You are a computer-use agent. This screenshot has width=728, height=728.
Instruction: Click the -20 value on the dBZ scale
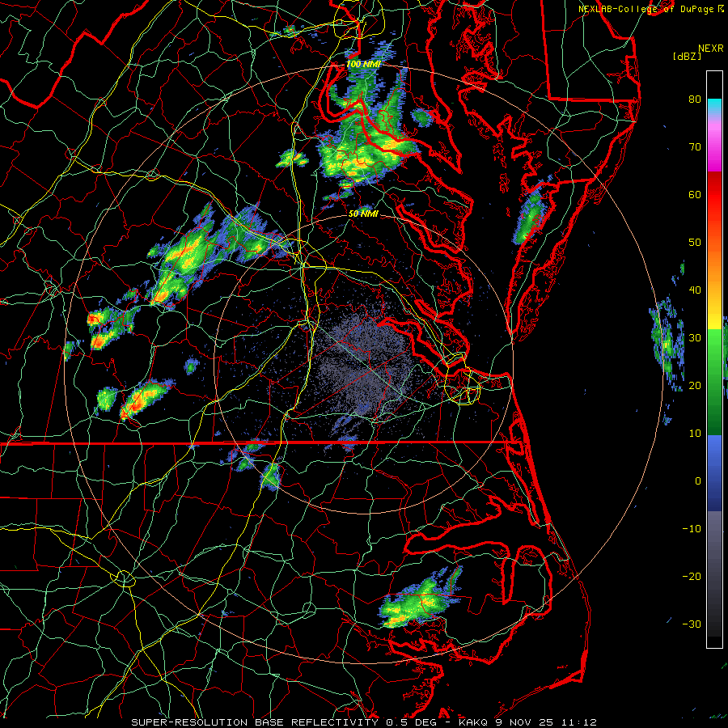(x=692, y=576)
